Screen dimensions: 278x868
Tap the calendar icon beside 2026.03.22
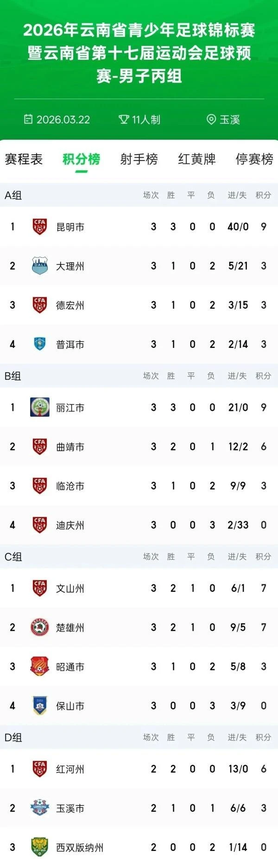tap(29, 119)
